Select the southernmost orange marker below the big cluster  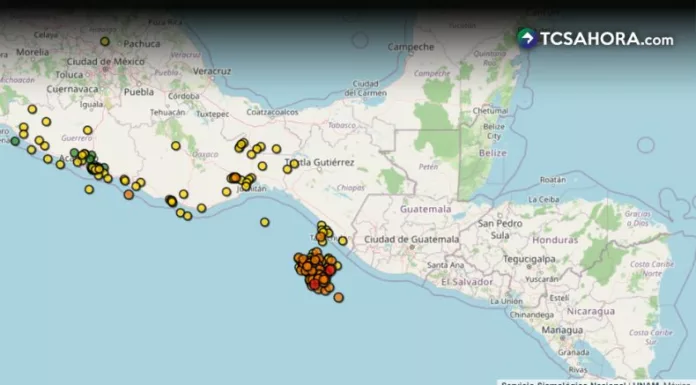pos(339,298)
